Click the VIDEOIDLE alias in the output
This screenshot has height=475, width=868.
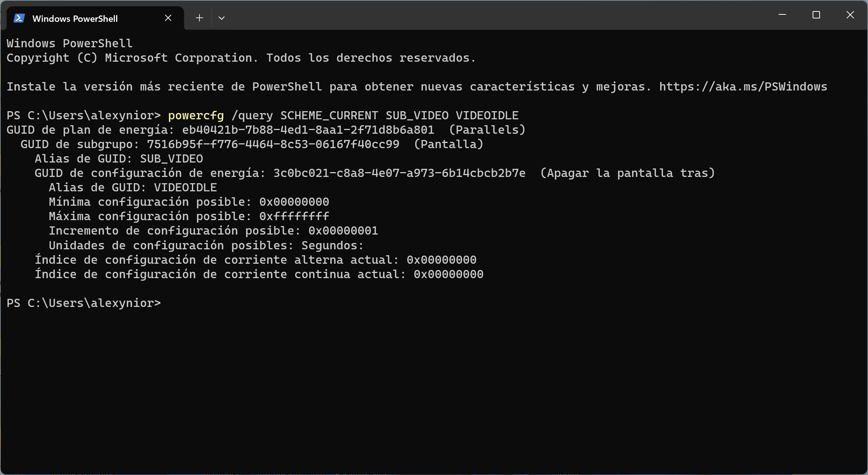point(185,188)
